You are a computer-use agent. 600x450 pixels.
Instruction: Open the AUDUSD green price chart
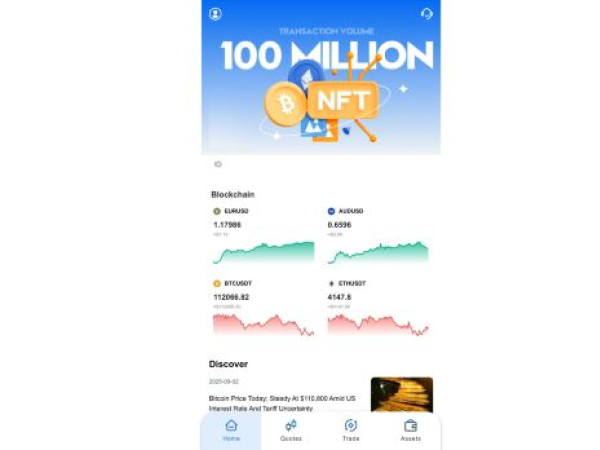[378, 253]
